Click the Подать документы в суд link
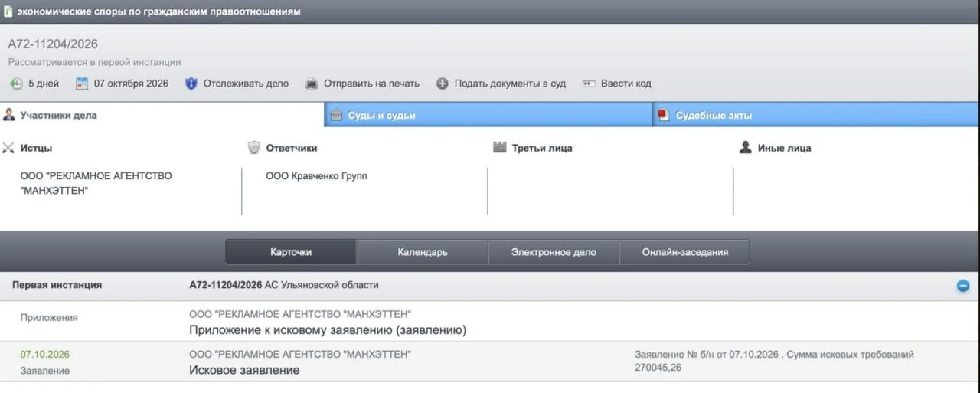The height and width of the screenshot is (393, 980). (x=510, y=84)
